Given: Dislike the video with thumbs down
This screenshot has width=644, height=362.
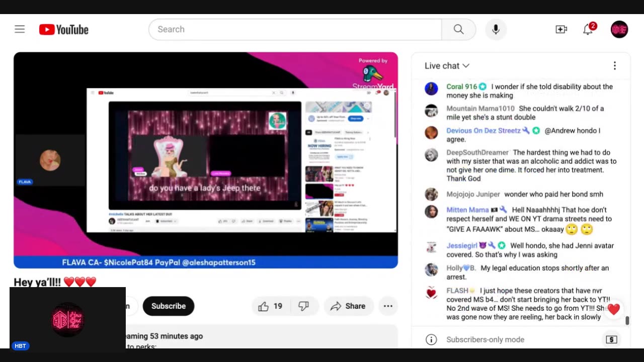Looking at the screenshot, I should [x=303, y=306].
